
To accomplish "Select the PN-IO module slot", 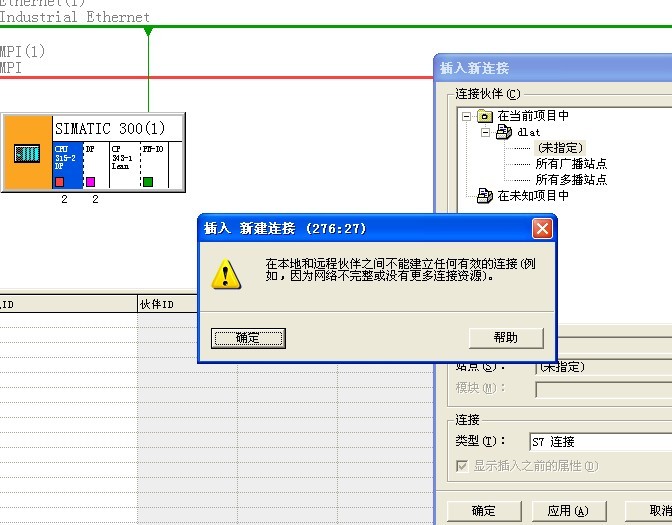I will coord(154,164).
